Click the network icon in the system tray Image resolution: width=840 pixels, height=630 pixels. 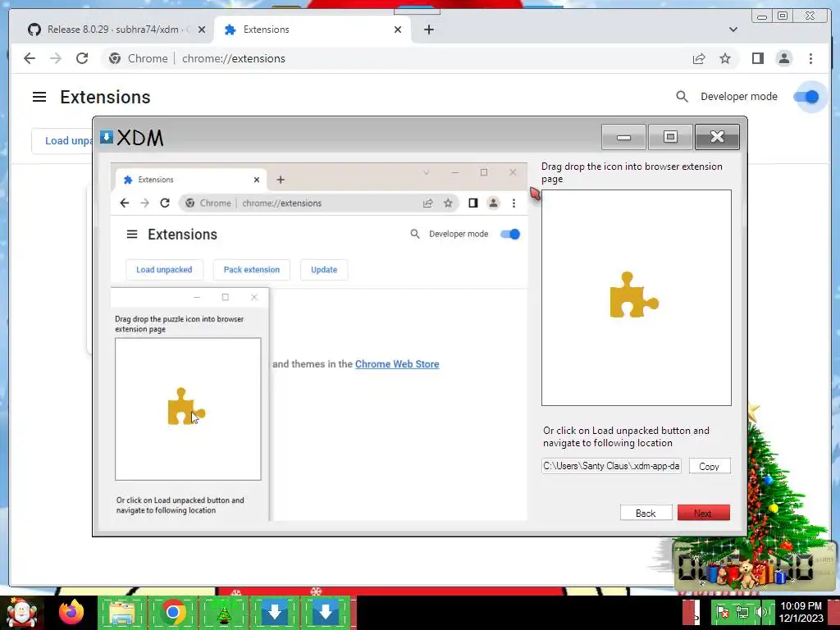click(742, 612)
